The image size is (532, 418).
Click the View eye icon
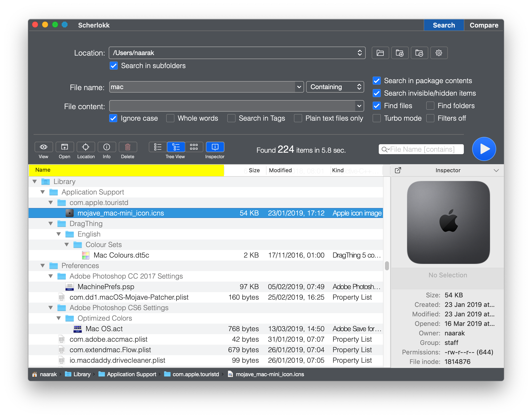[44, 147]
